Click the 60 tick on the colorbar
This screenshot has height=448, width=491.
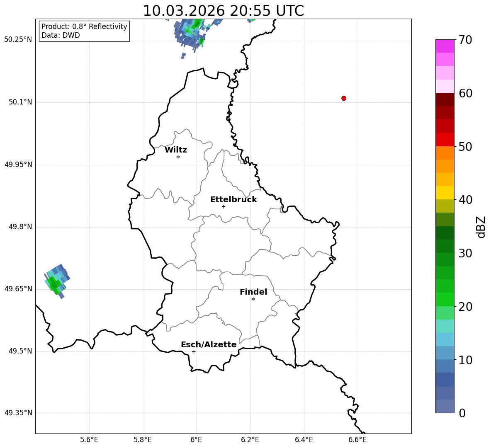(x=465, y=93)
